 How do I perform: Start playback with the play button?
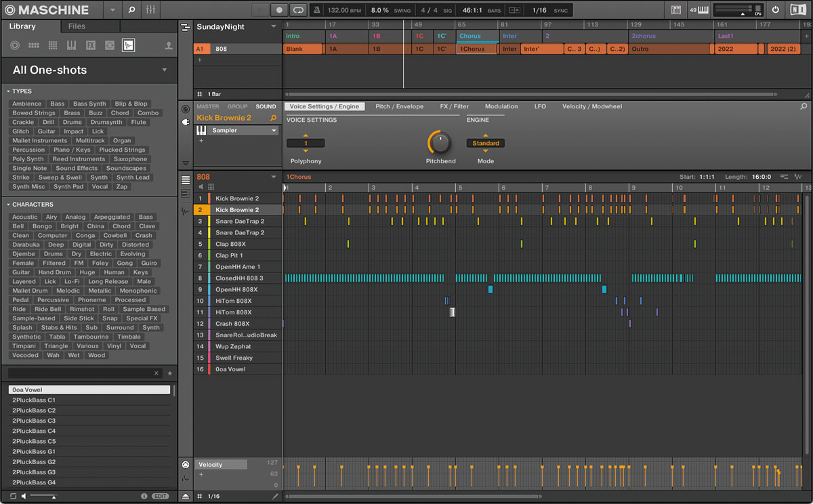click(x=259, y=9)
